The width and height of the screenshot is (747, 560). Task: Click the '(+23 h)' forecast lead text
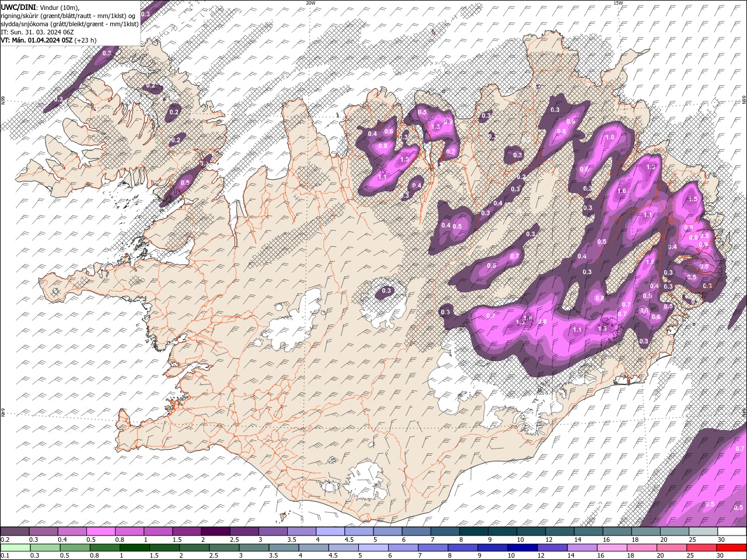coord(85,40)
